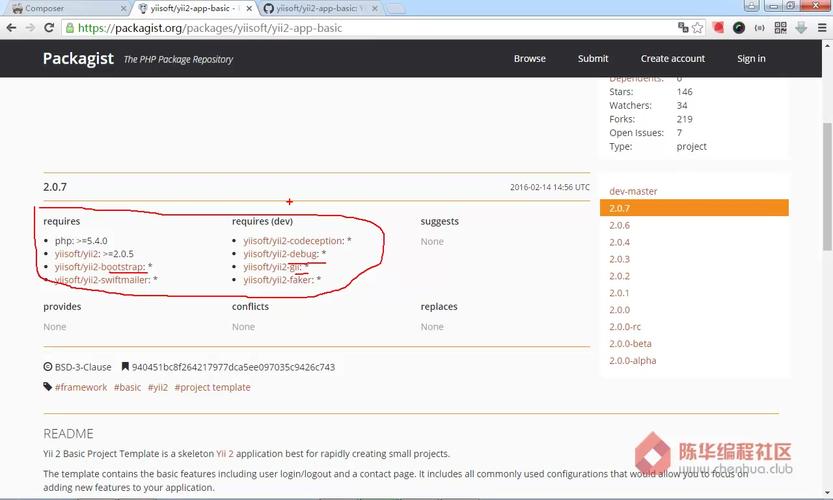This screenshot has width=833, height=500.
Task: Click Create account link
Action: tap(673, 58)
